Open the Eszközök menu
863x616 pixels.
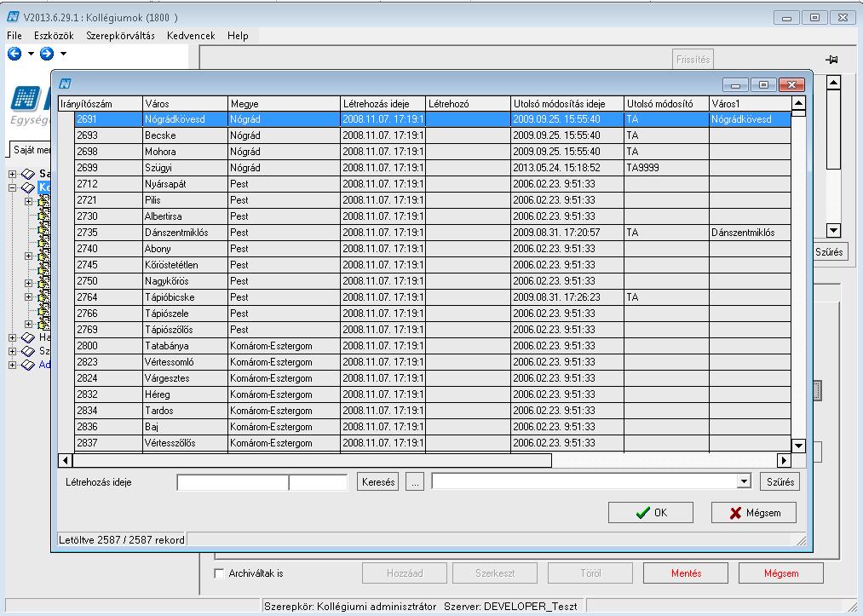click(x=54, y=36)
